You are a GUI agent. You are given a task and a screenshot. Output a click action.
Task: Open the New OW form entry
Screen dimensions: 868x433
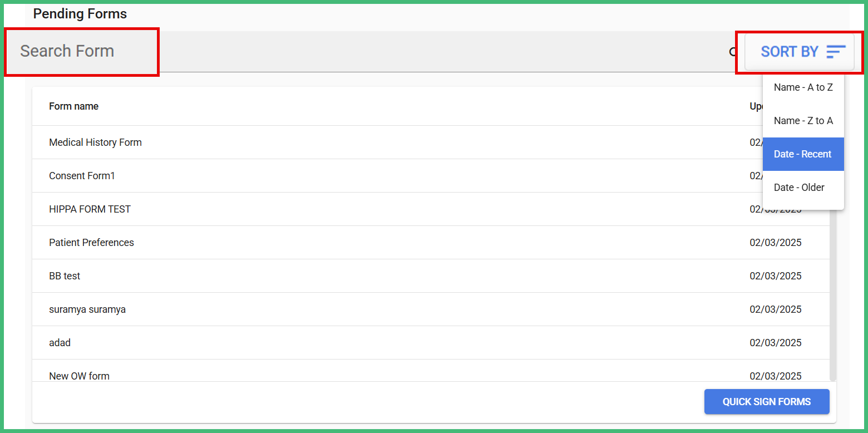79,376
